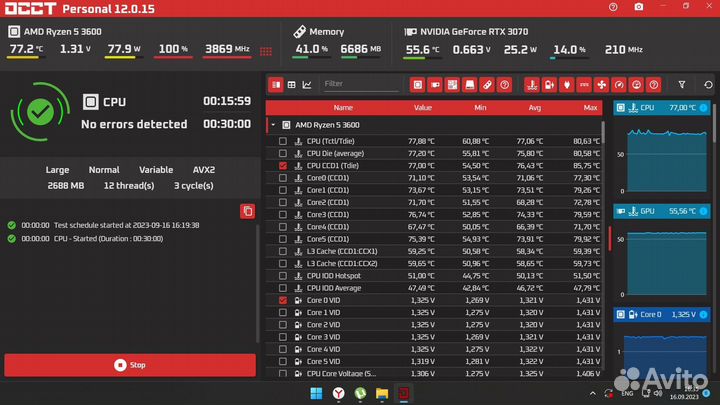Toggle the power plug sensor type filter
This screenshot has height=405, width=720.
tap(567, 84)
